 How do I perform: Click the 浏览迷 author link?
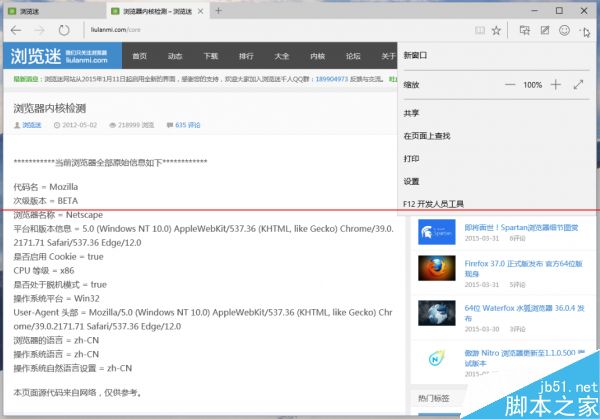tap(31, 125)
